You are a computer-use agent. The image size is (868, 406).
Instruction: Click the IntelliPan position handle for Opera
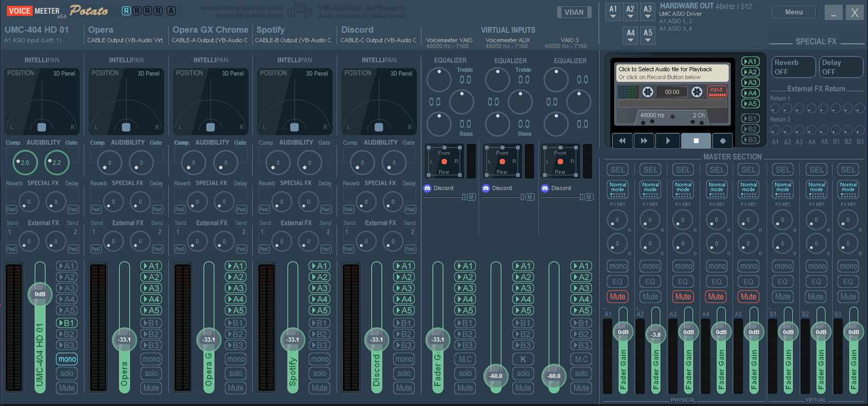coord(126,127)
